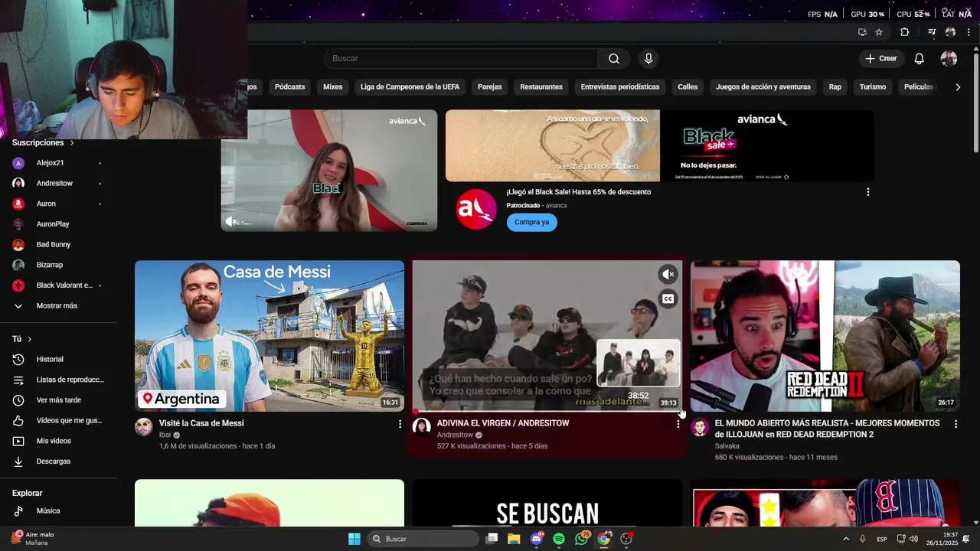980x551 pixels.
Task: Open YouTube notifications bell
Action: pos(920,59)
